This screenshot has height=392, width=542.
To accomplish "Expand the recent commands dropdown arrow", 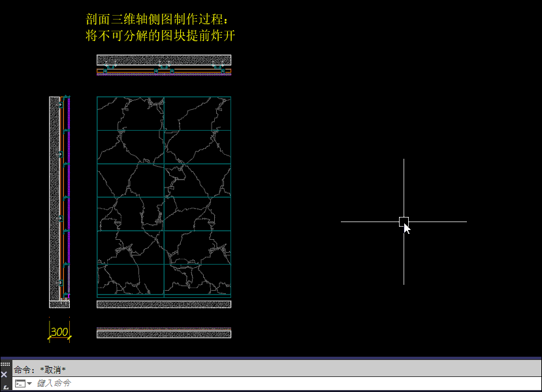I will (x=29, y=384).
